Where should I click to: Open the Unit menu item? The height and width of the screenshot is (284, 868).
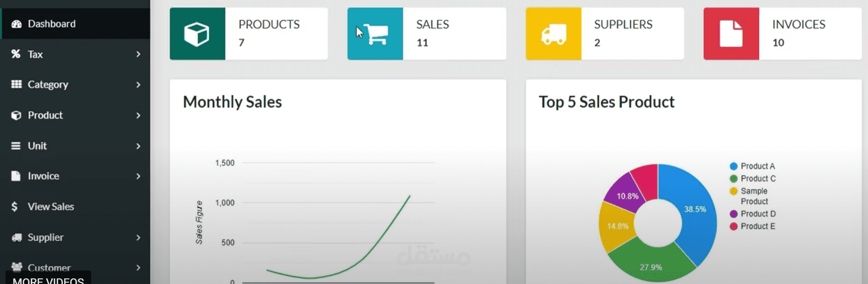click(x=37, y=146)
